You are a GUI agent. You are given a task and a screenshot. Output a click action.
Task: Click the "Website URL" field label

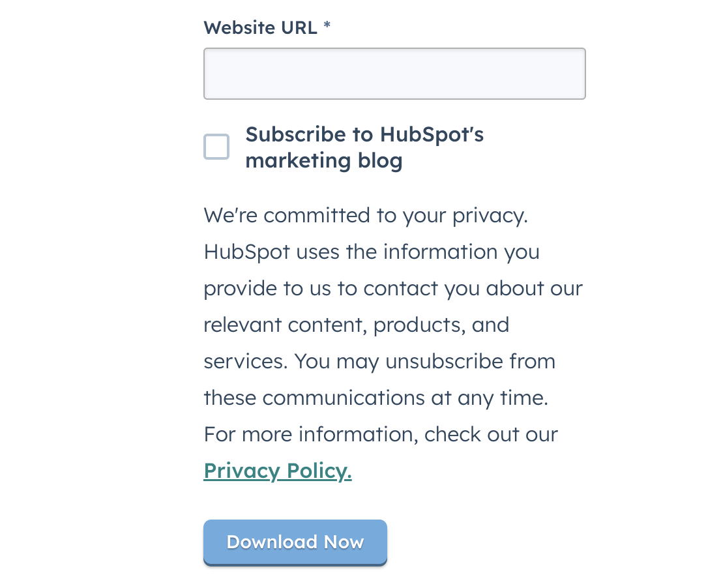click(261, 28)
